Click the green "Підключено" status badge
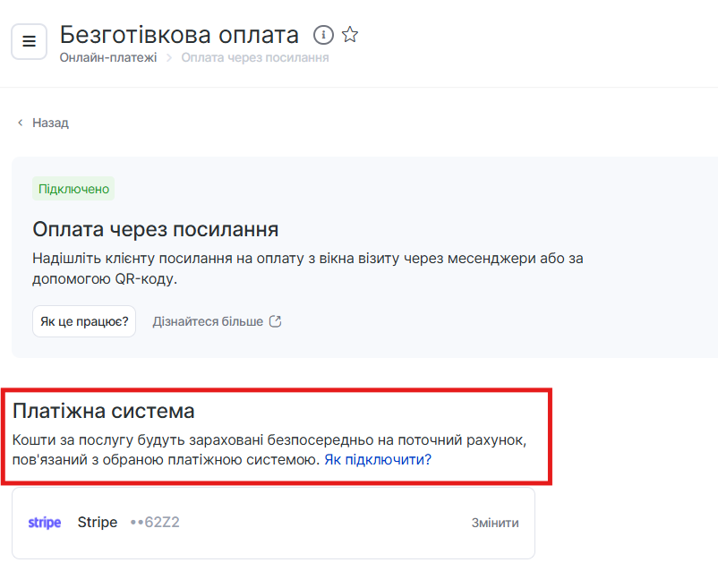The width and height of the screenshot is (718, 588). point(73,189)
